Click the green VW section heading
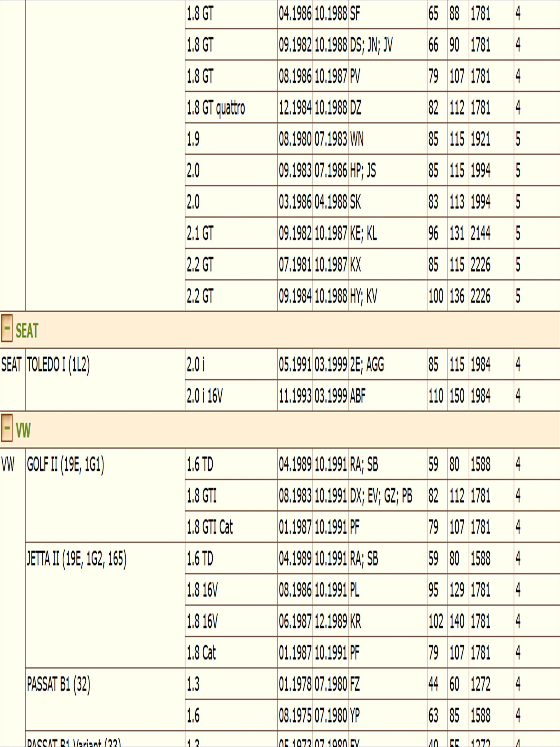The image size is (560, 747). tap(23, 430)
